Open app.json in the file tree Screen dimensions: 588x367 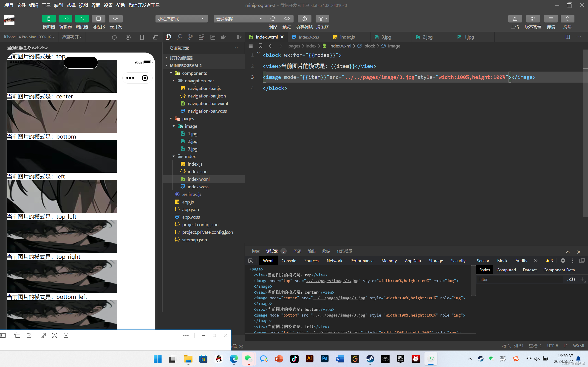click(x=190, y=209)
